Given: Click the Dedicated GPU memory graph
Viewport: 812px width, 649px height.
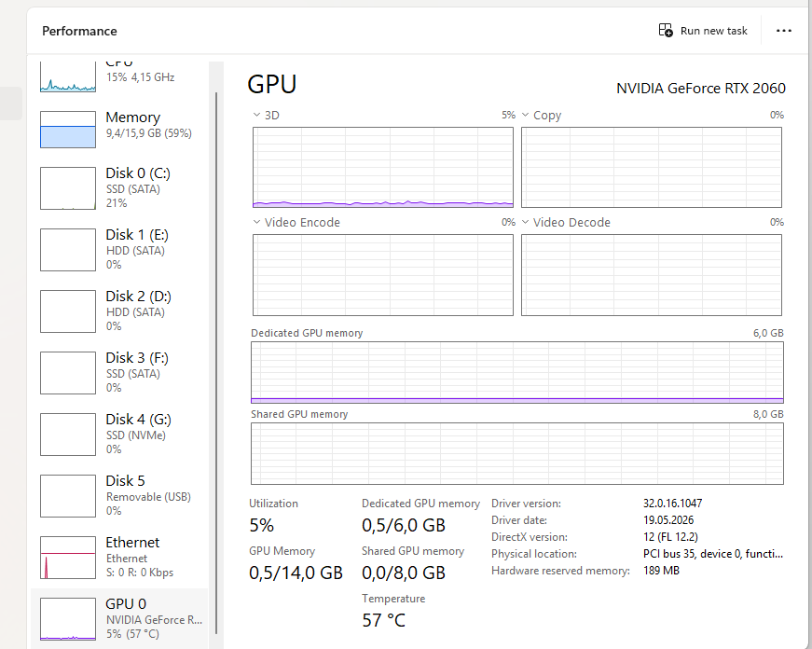Looking at the screenshot, I should [517, 372].
